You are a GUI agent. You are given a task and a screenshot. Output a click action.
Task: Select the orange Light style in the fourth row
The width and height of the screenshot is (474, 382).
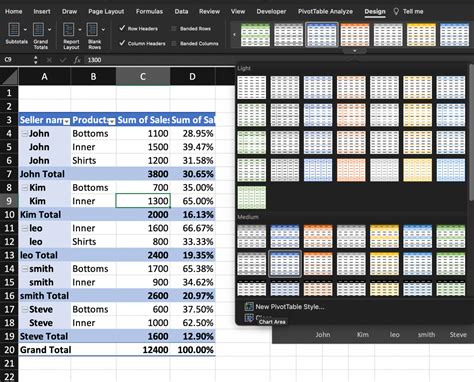pos(351,170)
